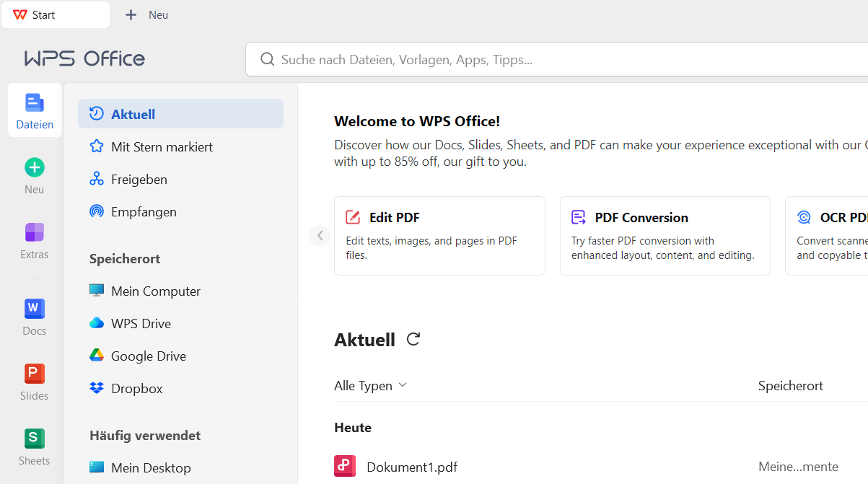Expand the Alle Typen filter dropdown
868x484 pixels.
point(371,386)
